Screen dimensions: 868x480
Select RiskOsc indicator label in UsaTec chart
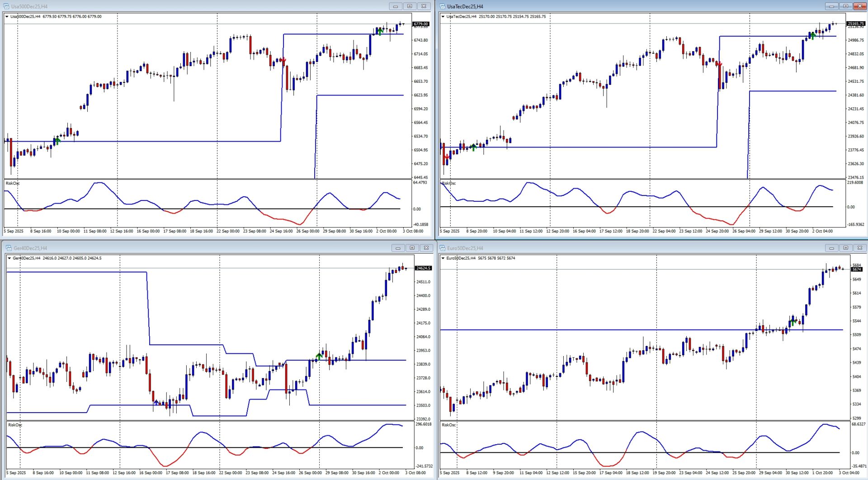point(449,183)
